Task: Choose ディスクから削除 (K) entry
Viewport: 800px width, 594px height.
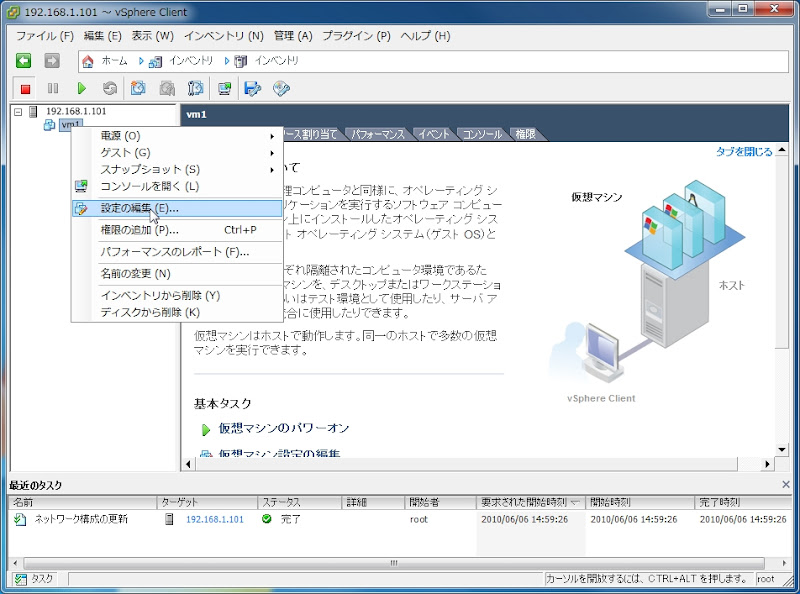Action: click(x=177, y=313)
